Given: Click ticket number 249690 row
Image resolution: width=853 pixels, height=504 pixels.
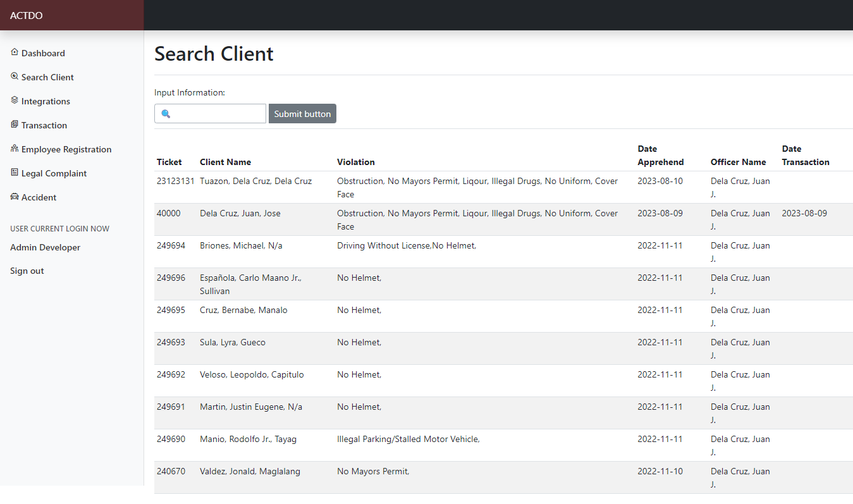Looking at the screenshot, I should 171,439.
